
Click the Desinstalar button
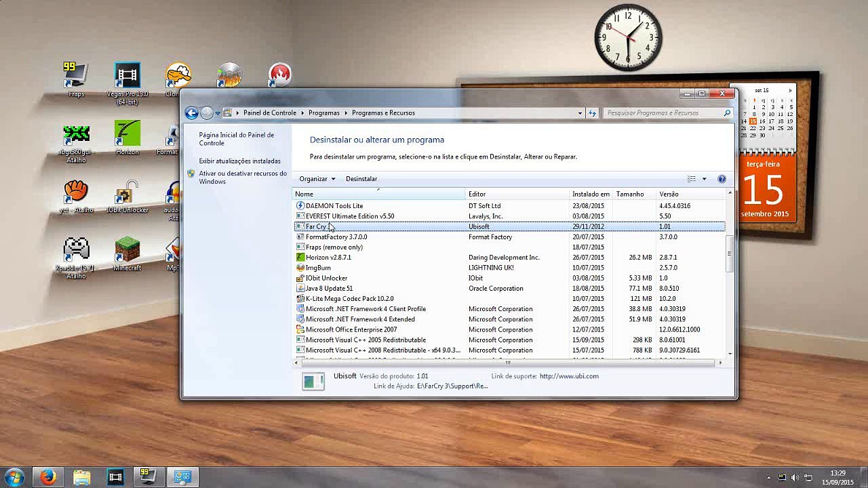[x=361, y=179]
